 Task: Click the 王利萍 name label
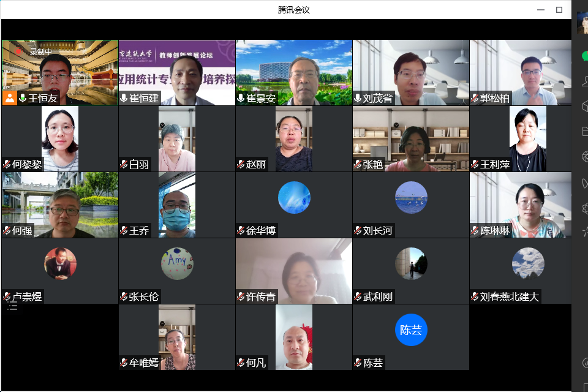495,164
